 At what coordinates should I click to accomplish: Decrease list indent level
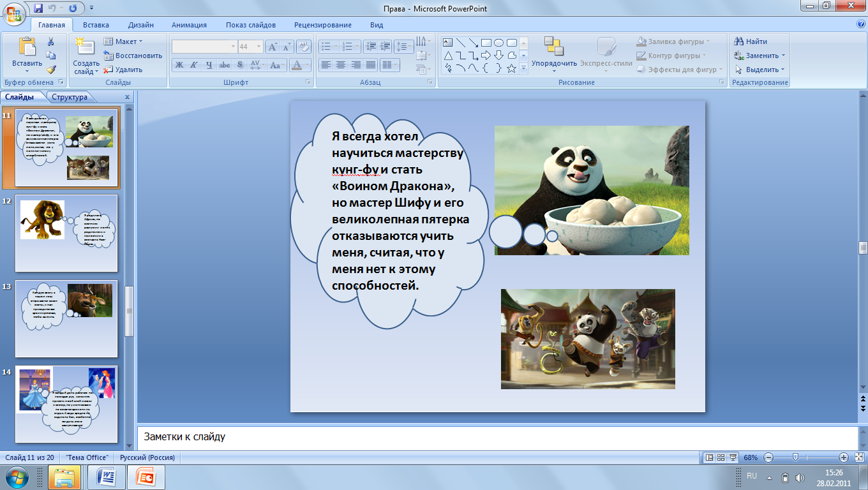pos(370,47)
